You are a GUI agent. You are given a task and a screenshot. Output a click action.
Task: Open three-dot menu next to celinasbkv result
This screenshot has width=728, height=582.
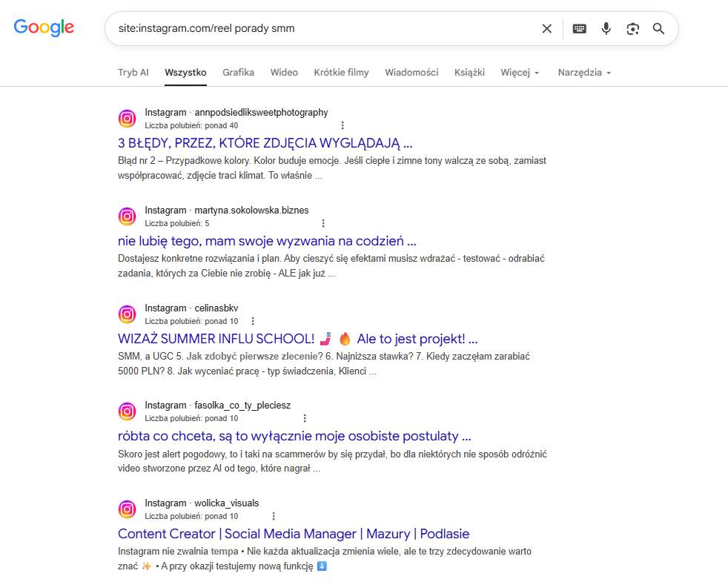click(253, 321)
